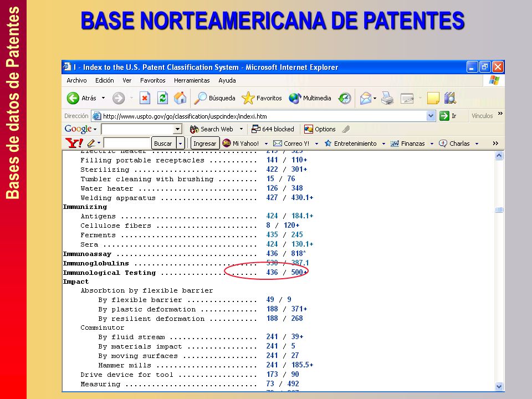This screenshot has width=532, height=399.
Task: Click the Google highlighter pen icon
Action: (346, 129)
